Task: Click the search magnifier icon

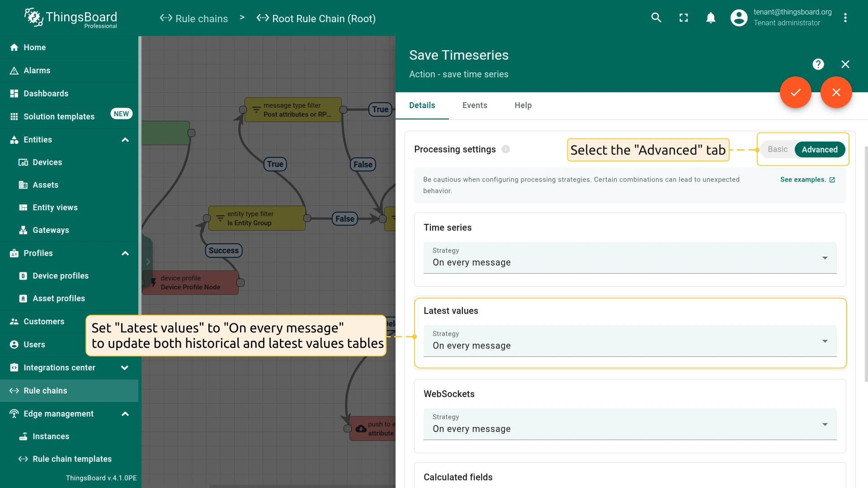Action: 656,18
